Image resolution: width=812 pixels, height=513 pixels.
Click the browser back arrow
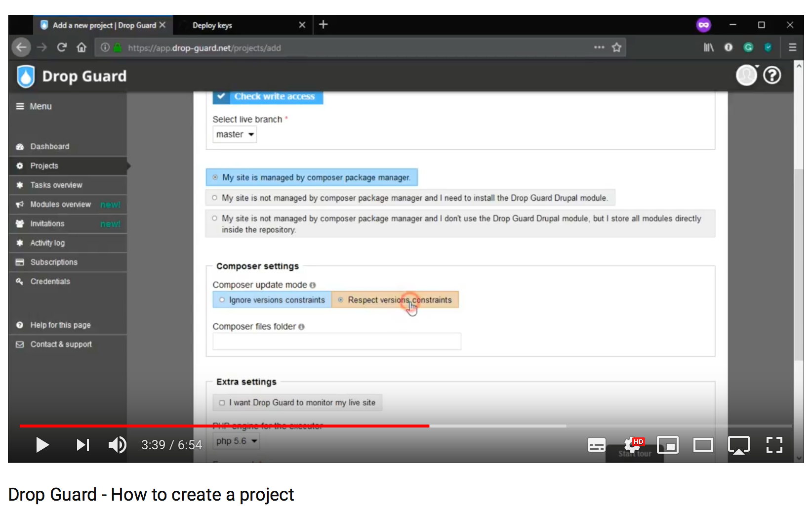pyautogui.click(x=21, y=47)
